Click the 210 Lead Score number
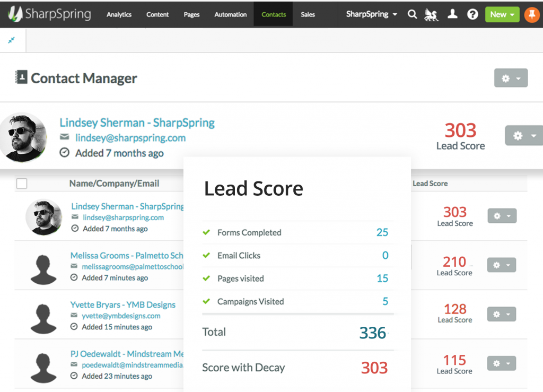The width and height of the screenshot is (543, 392). pos(454,262)
